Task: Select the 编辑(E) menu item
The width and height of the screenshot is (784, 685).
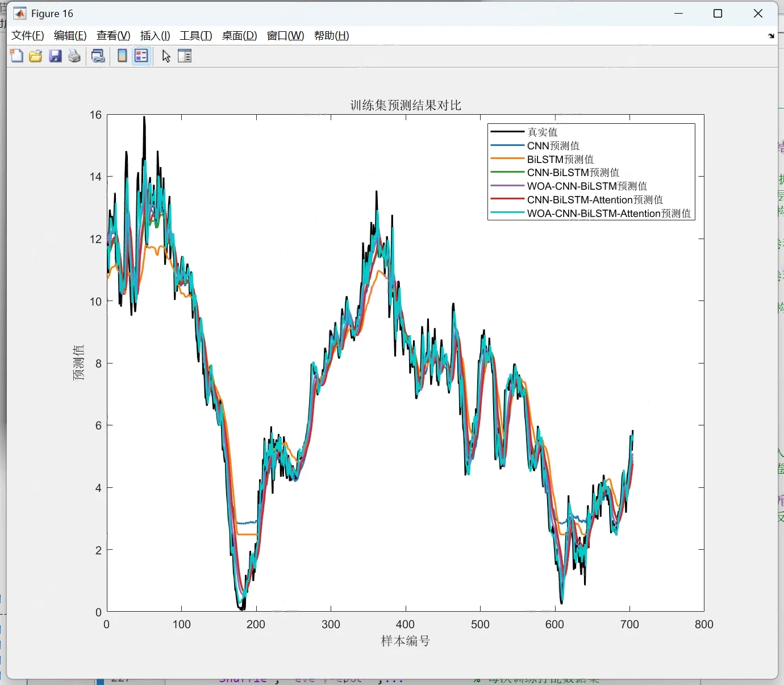Action: pyautogui.click(x=70, y=36)
